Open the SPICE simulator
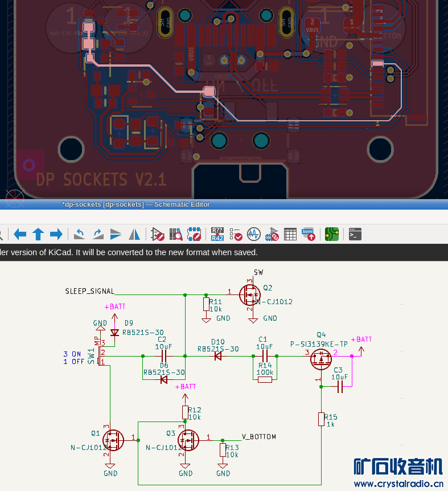448x491 pixels. click(x=254, y=234)
